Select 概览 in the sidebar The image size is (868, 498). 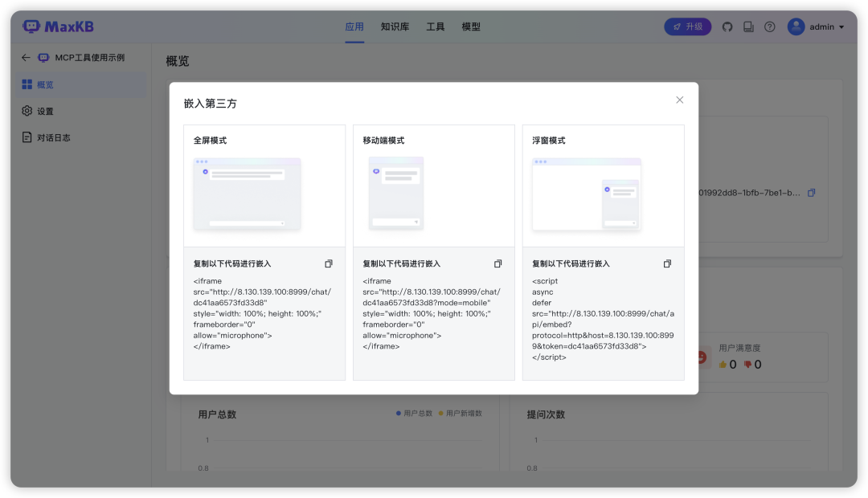coord(81,84)
